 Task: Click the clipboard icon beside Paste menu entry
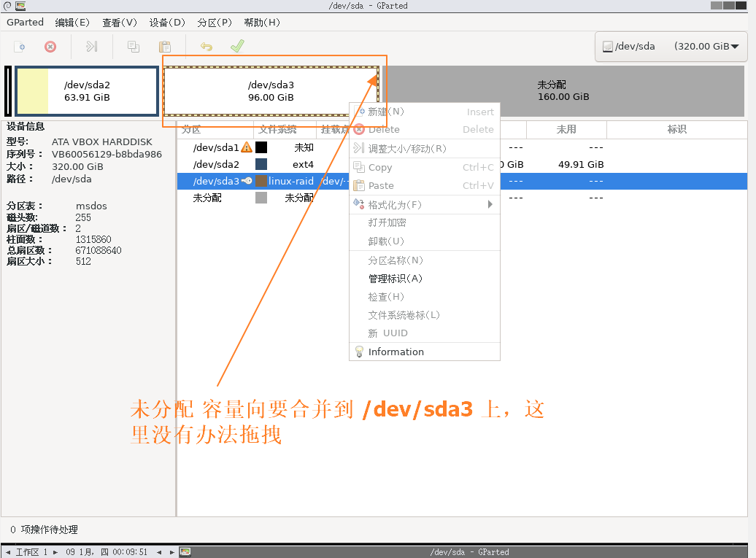point(359,185)
